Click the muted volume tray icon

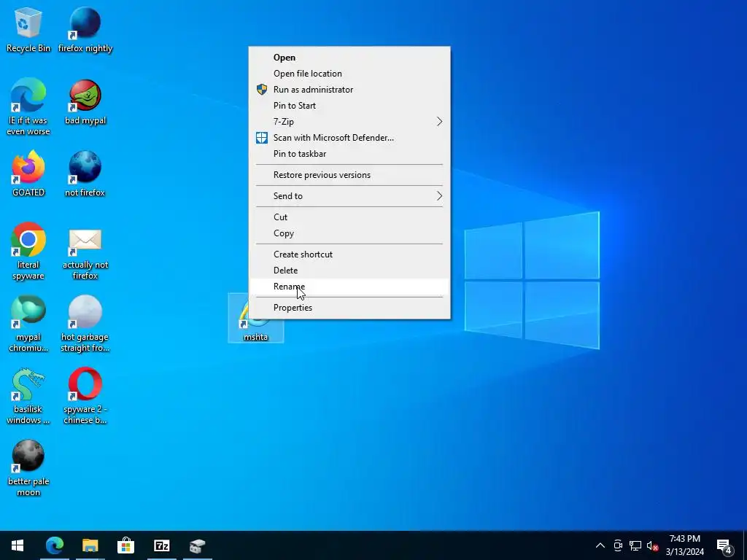(x=653, y=545)
